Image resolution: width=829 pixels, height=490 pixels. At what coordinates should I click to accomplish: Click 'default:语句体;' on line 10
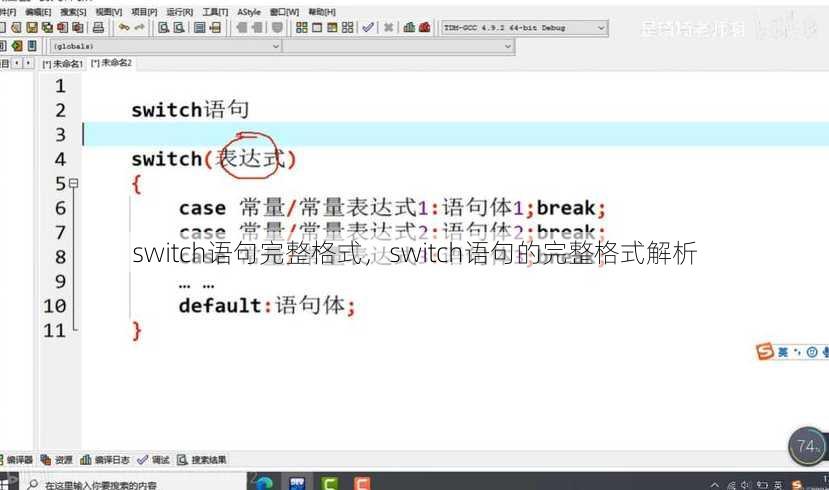click(x=267, y=306)
